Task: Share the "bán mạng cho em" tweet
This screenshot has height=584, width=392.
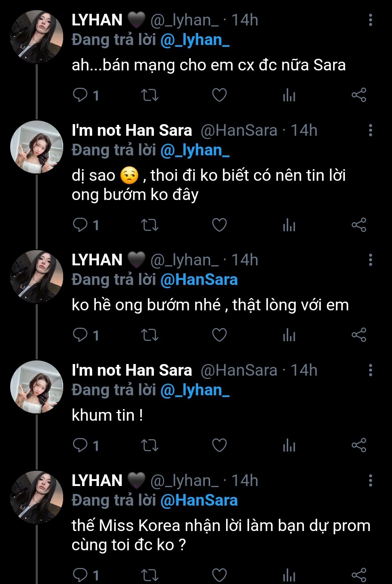Action: point(359,95)
